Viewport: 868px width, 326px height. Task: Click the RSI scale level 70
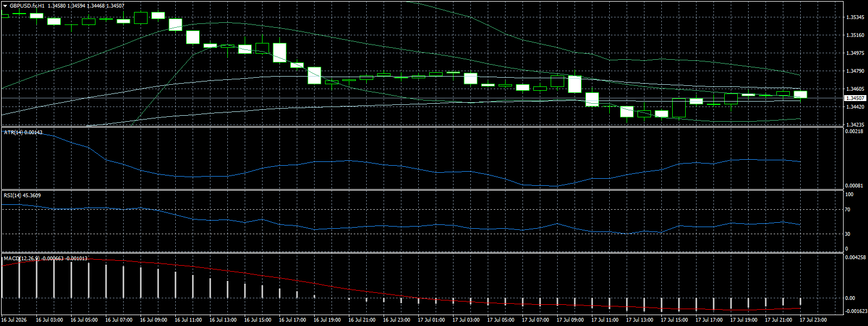tap(848, 210)
